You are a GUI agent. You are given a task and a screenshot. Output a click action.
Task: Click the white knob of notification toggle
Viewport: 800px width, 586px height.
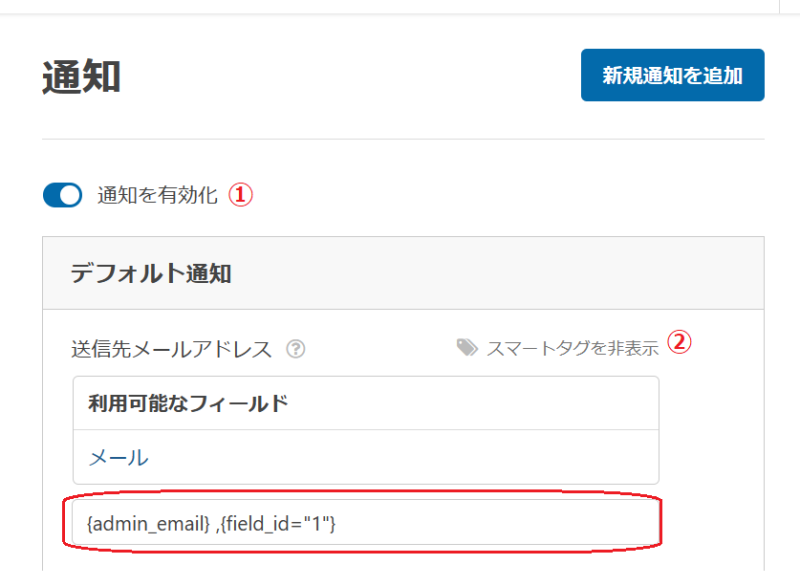pos(70,195)
